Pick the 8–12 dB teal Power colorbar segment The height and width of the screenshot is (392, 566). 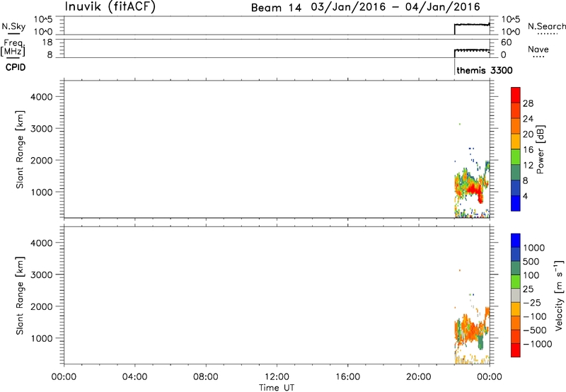click(x=516, y=173)
